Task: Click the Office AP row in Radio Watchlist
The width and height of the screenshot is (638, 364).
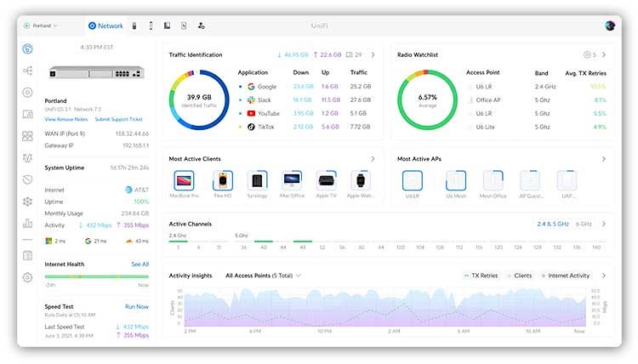Action: click(537, 100)
